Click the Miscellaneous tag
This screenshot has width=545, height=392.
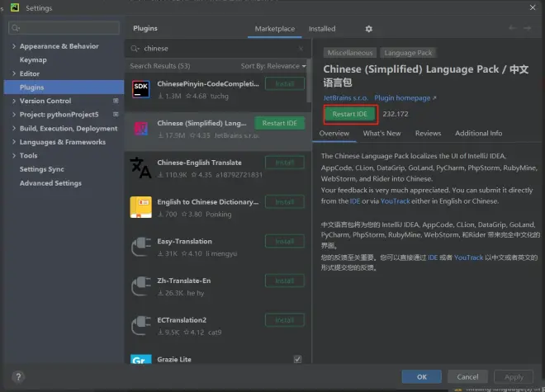click(349, 53)
